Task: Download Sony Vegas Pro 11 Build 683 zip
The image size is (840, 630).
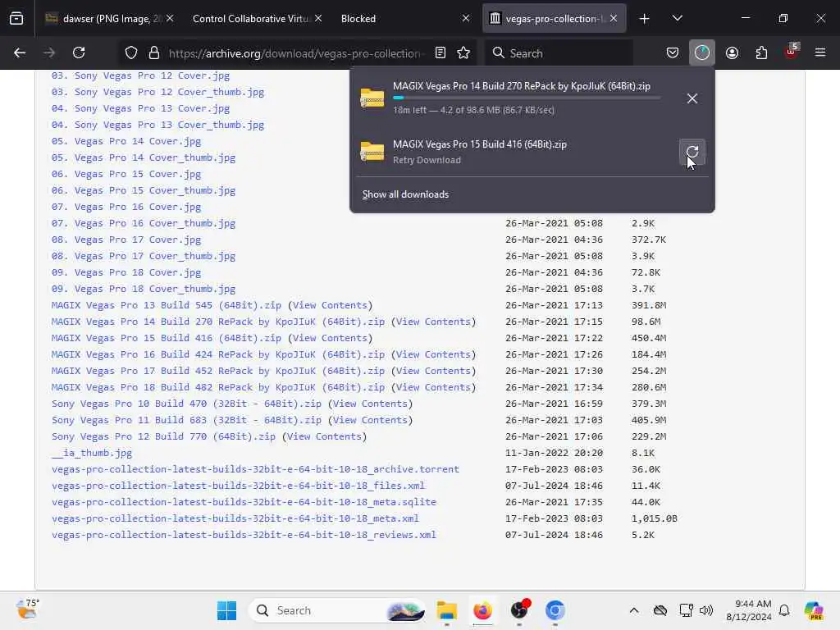Action: click(186, 420)
